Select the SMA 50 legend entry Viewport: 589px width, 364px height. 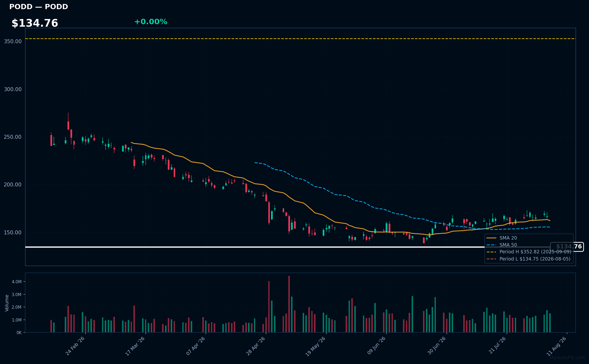tap(502, 245)
